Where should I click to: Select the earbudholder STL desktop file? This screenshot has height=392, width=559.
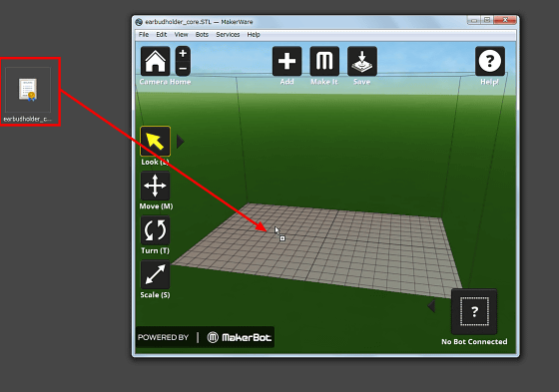click(x=28, y=95)
